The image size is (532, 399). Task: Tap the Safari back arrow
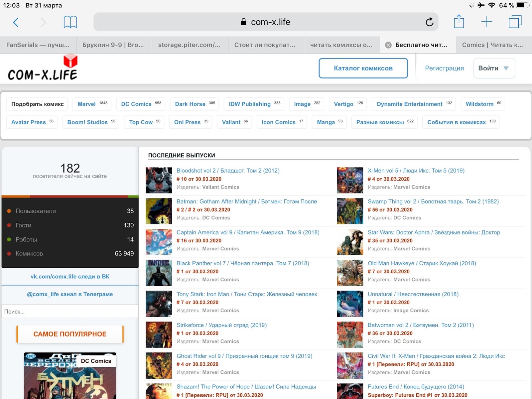click(16, 22)
